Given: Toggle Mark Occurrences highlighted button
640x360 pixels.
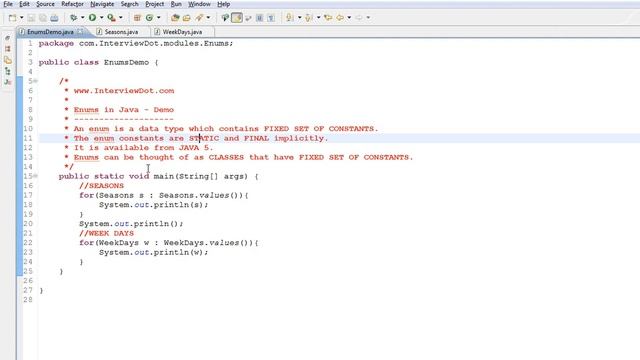Looking at the screenshot, I should coord(237,18).
